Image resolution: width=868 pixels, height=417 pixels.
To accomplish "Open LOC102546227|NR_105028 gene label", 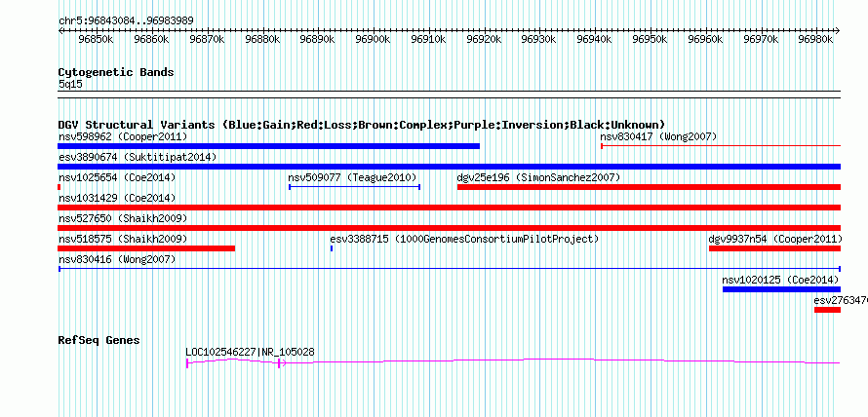I will (x=251, y=352).
